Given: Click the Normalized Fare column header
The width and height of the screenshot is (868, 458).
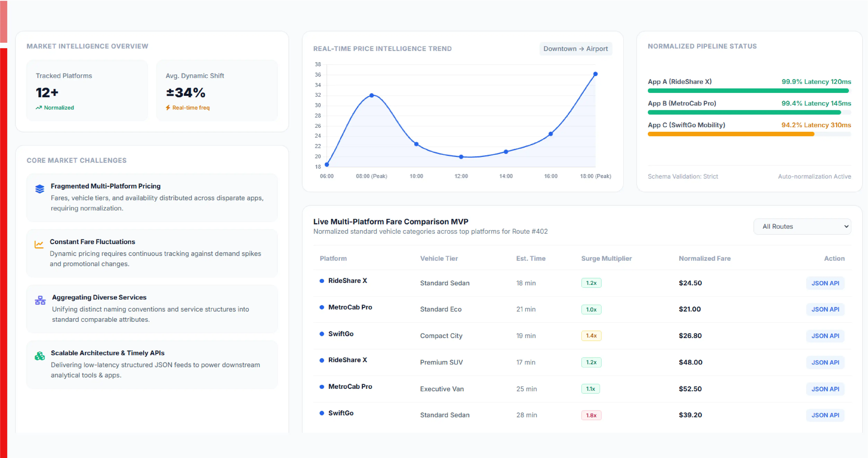Looking at the screenshot, I should click(705, 258).
